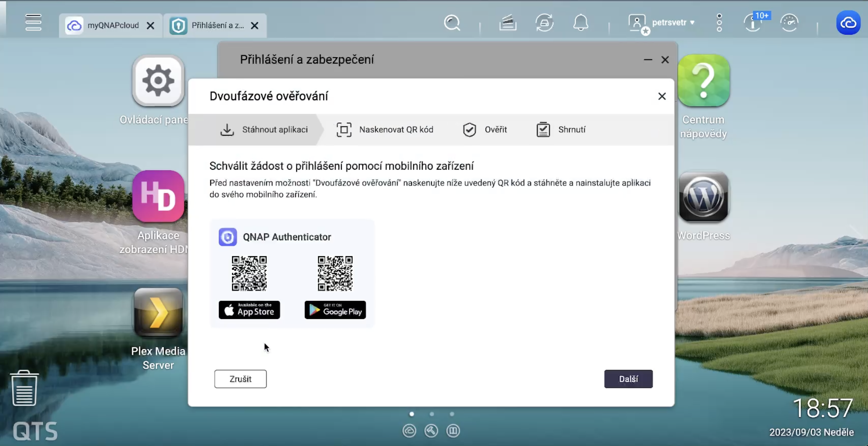Viewport: 868px width, 446px height.
Task: Click the search magnifier in the top bar
Action: click(452, 23)
